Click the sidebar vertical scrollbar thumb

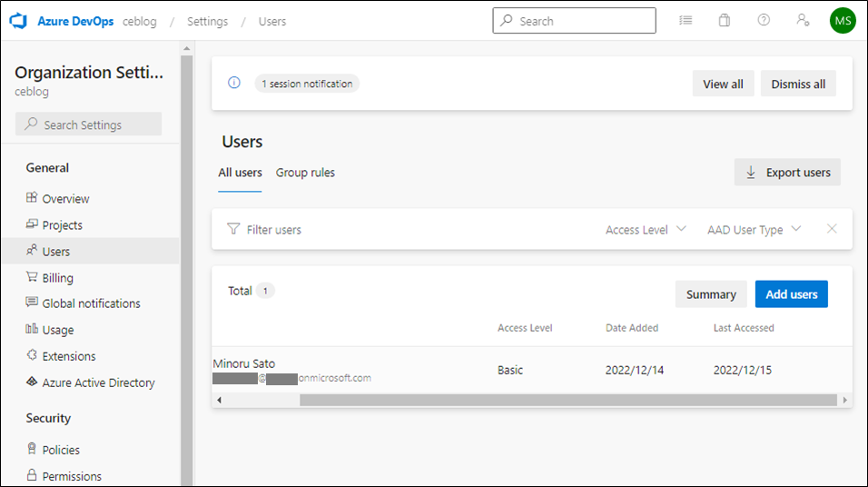[x=186, y=271]
